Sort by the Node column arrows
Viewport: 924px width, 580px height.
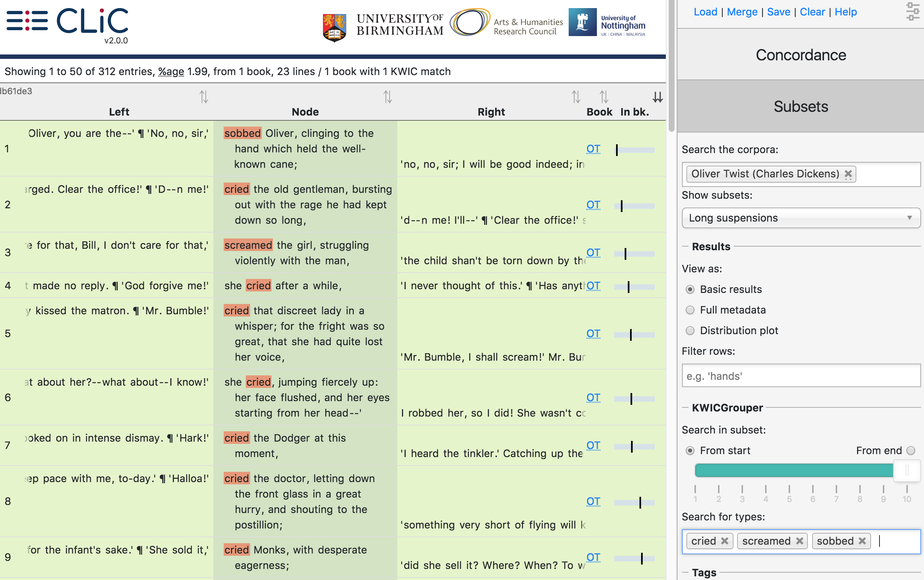[388, 97]
